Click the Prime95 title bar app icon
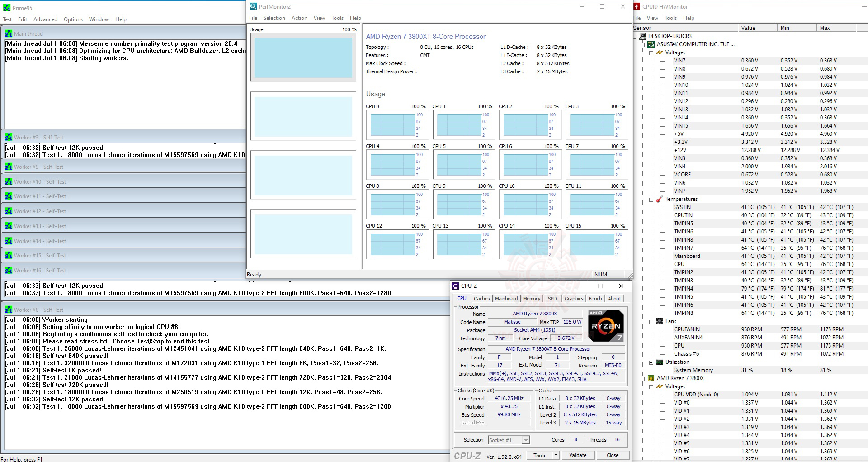This screenshot has height=462, width=868. 7,8
